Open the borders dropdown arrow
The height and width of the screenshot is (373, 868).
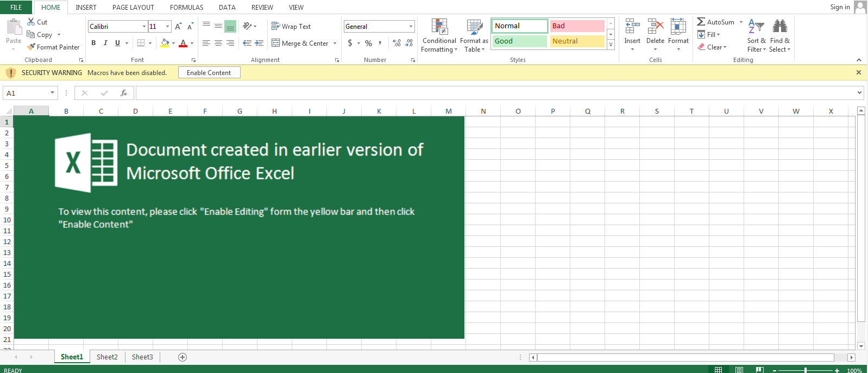pyautogui.click(x=150, y=43)
